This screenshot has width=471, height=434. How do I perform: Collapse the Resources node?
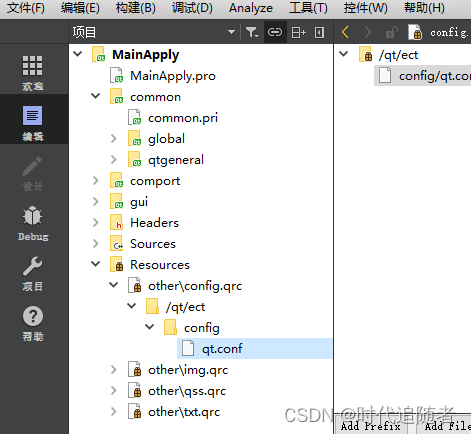coord(96,264)
